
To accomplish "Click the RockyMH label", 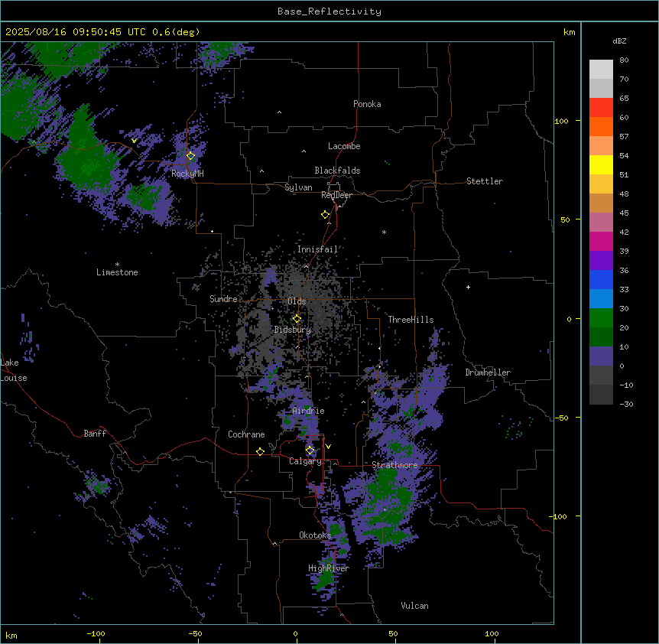I will (x=187, y=174).
